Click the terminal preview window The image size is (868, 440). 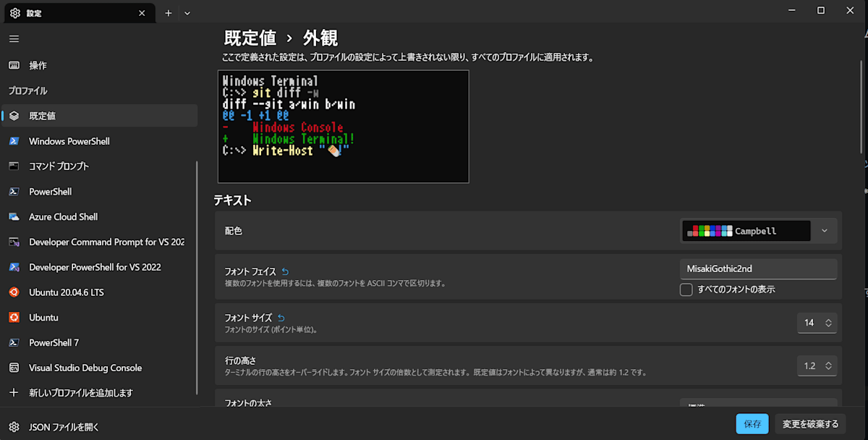click(x=344, y=126)
